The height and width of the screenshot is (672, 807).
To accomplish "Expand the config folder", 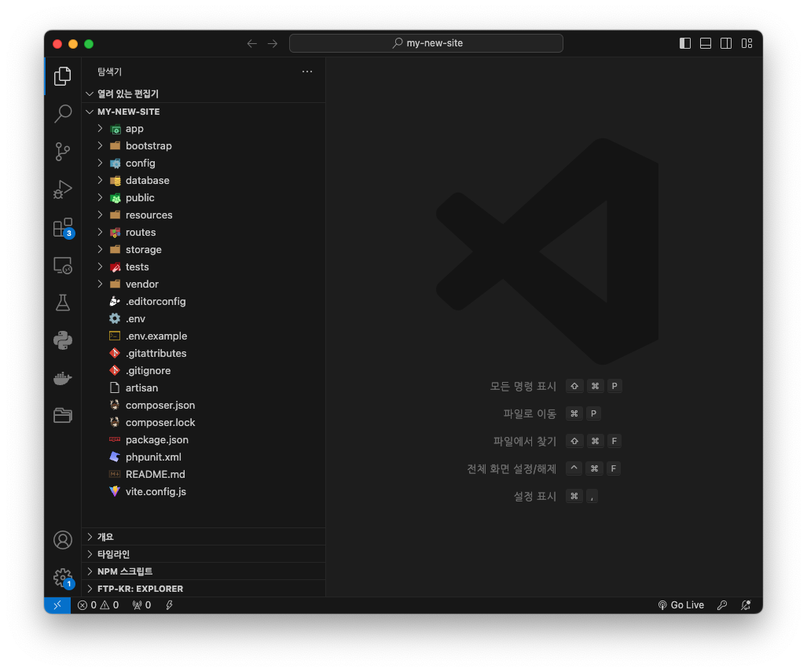I will [x=205, y=163].
